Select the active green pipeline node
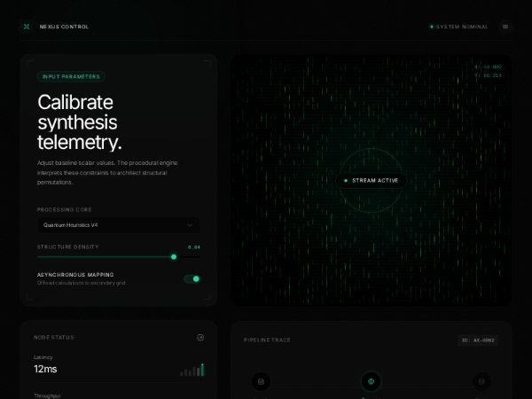This screenshot has width=532, height=399. point(371,382)
